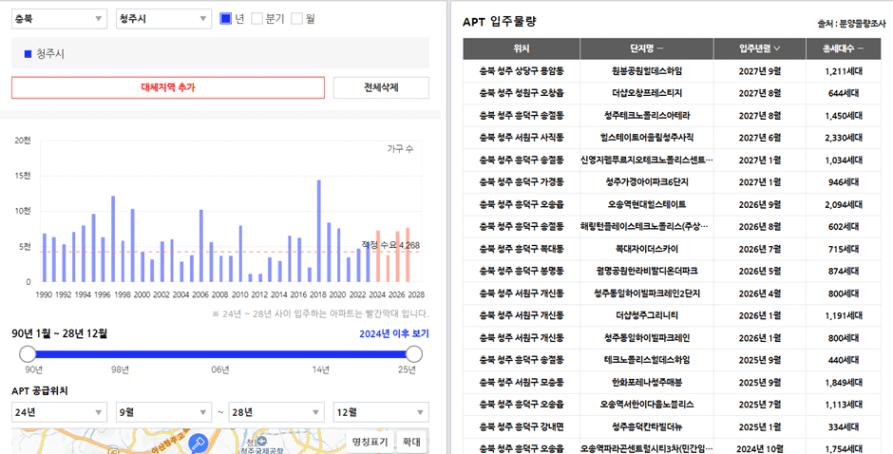893x454 pixels.
Task: Click the 출처 : 분양물량조사 source text
Action: pos(851,23)
